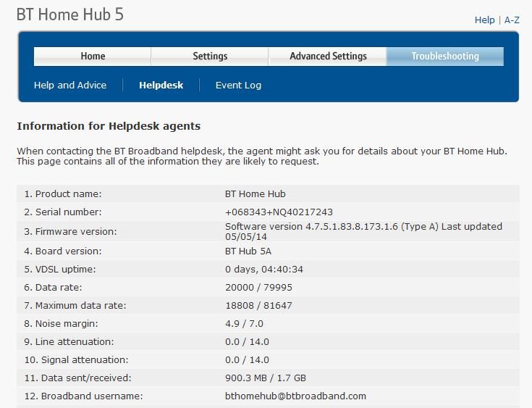
Task: Click the 'When contacting the BT Broadband helpdesk' paragraph
Action: pyautogui.click(x=262, y=156)
